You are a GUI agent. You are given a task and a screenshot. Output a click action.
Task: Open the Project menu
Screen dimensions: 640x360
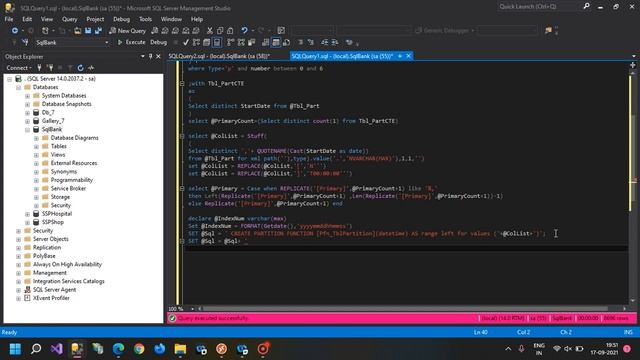pyautogui.click(x=95, y=19)
